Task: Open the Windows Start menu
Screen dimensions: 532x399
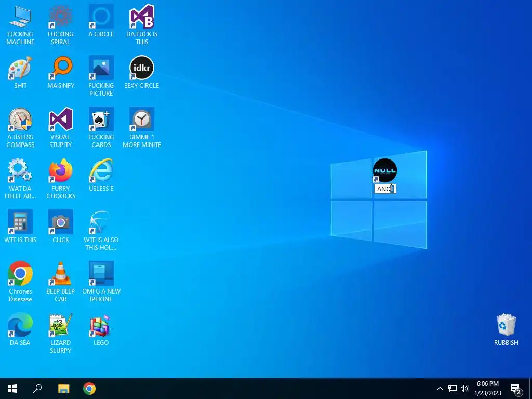Action: point(12,389)
